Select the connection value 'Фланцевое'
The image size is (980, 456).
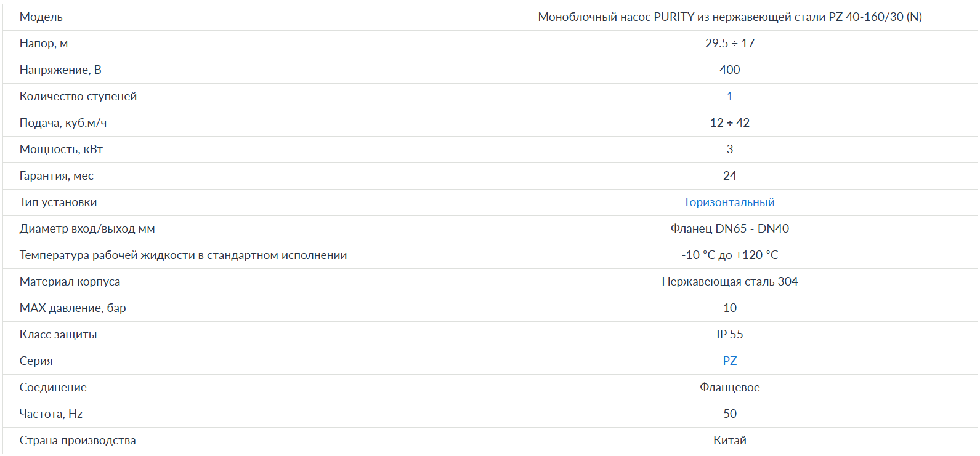pyautogui.click(x=729, y=387)
